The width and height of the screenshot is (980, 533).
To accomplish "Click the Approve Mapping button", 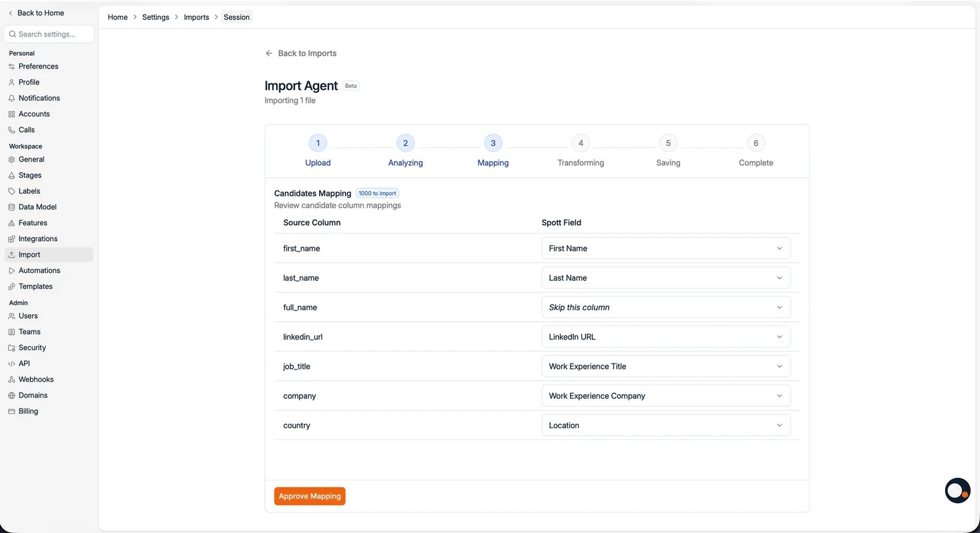I will (310, 496).
